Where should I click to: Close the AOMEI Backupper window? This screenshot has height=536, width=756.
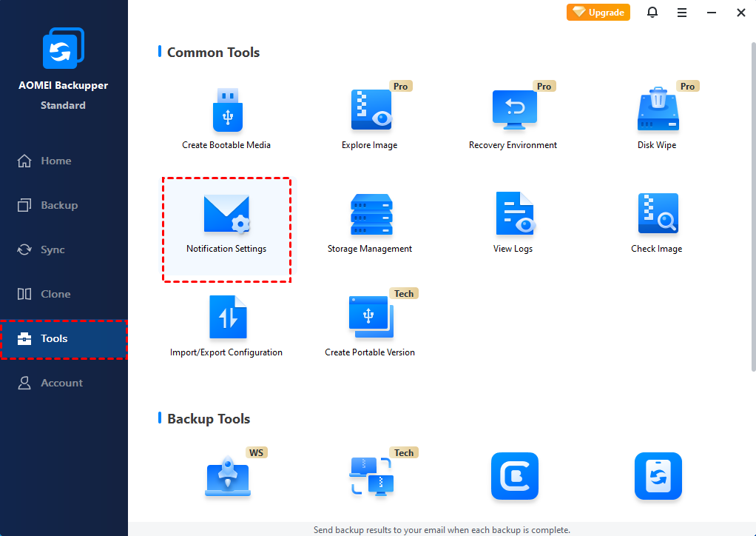[x=741, y=13]
